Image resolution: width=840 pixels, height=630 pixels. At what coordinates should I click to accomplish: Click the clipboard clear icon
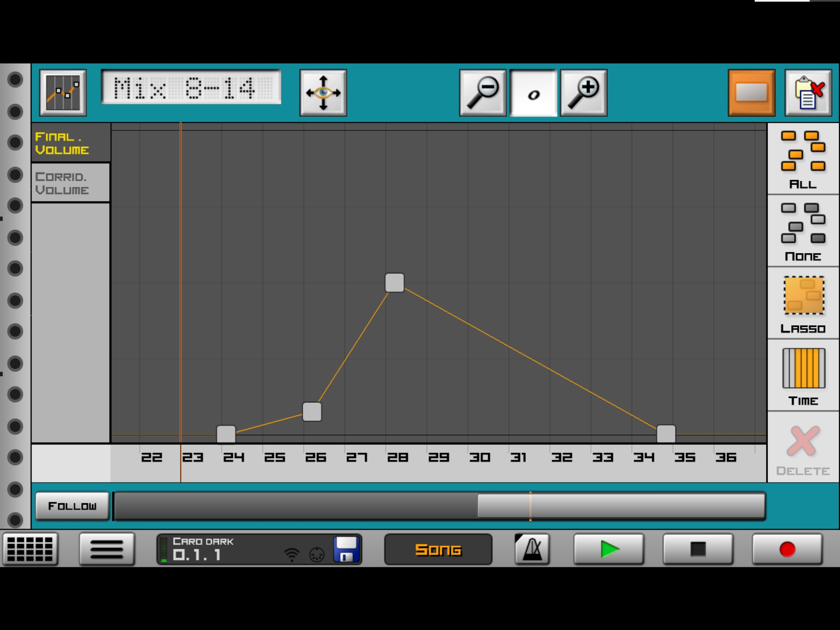click(x=808, y=93)
